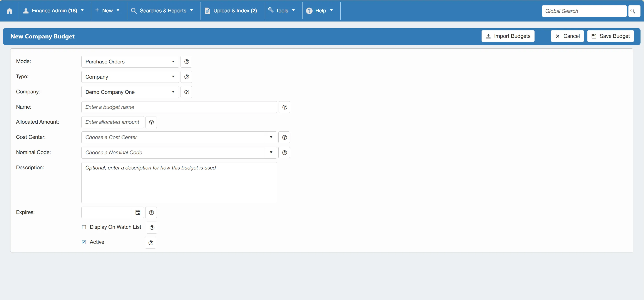Open help for the Type field
This screenshot has width=644, height=300.
(186, 77)
